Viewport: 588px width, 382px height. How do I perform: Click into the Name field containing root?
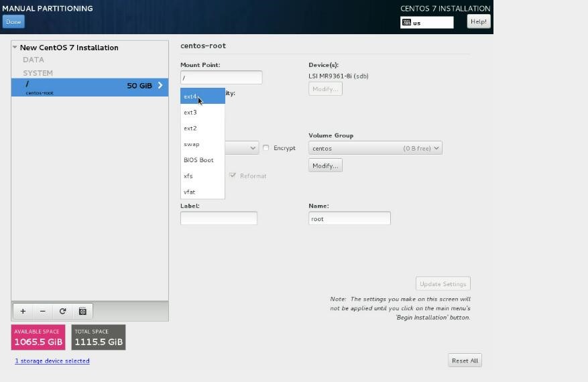(349, 218)
